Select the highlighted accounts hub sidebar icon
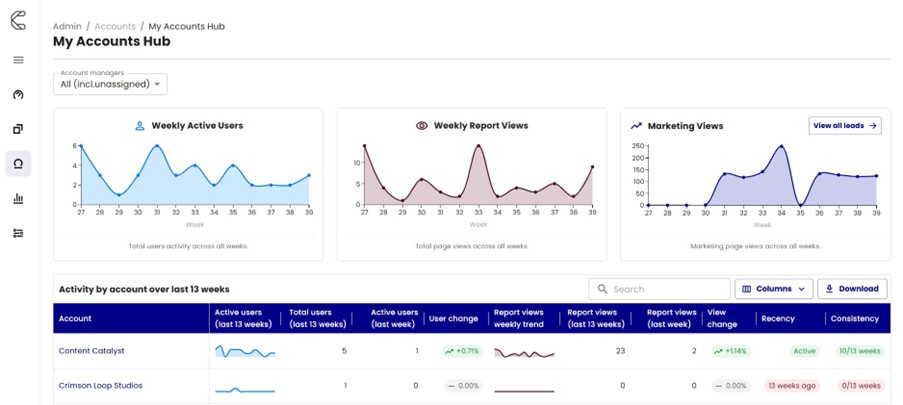The image size is (903, 405). (18, 164)
